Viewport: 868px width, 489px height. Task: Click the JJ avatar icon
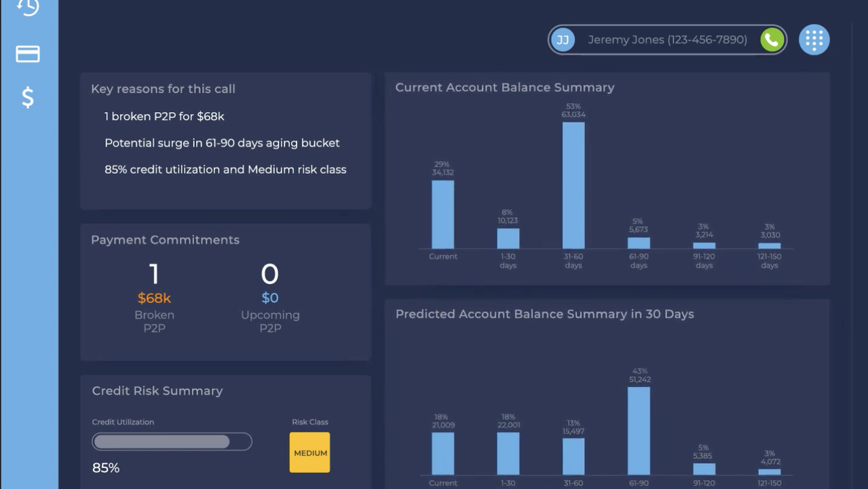coord(562,39)
